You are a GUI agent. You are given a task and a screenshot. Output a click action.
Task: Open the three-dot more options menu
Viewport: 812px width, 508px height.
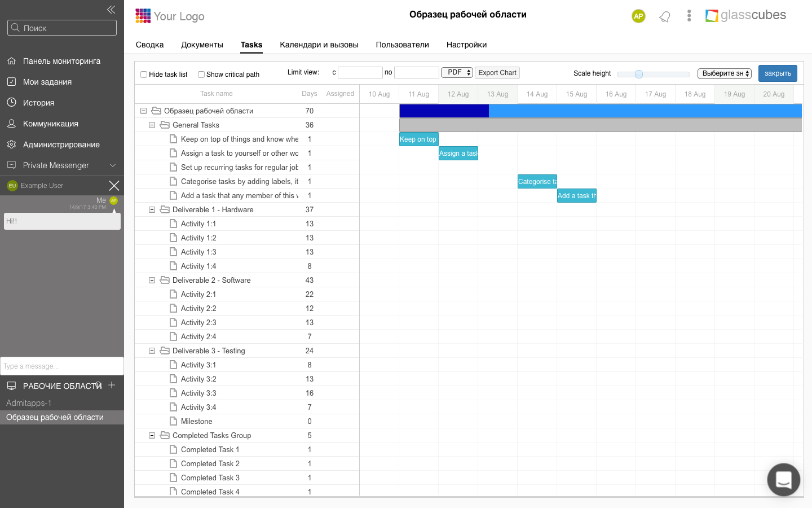pos(689,16)
